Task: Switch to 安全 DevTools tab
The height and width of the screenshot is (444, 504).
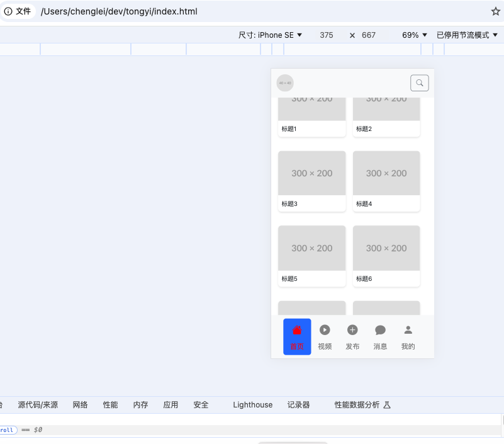Action: pos(201,405)
